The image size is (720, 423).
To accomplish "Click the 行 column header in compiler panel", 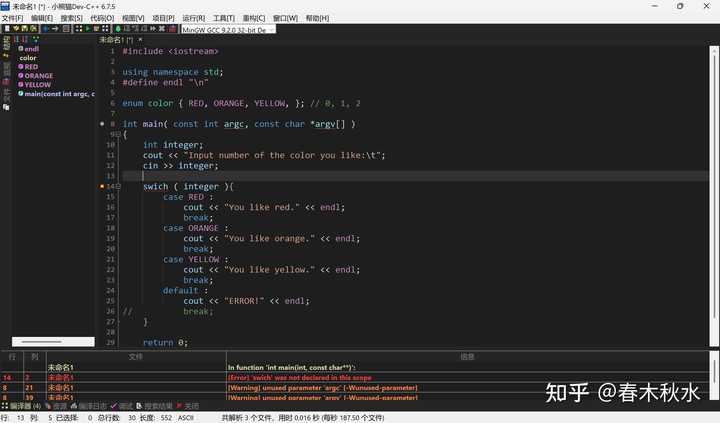I will 12,356.
